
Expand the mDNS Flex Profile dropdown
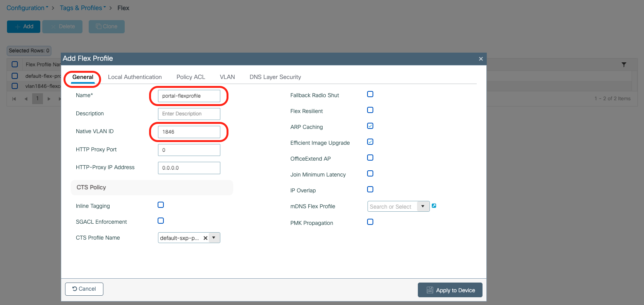click(x=423, y=207)
